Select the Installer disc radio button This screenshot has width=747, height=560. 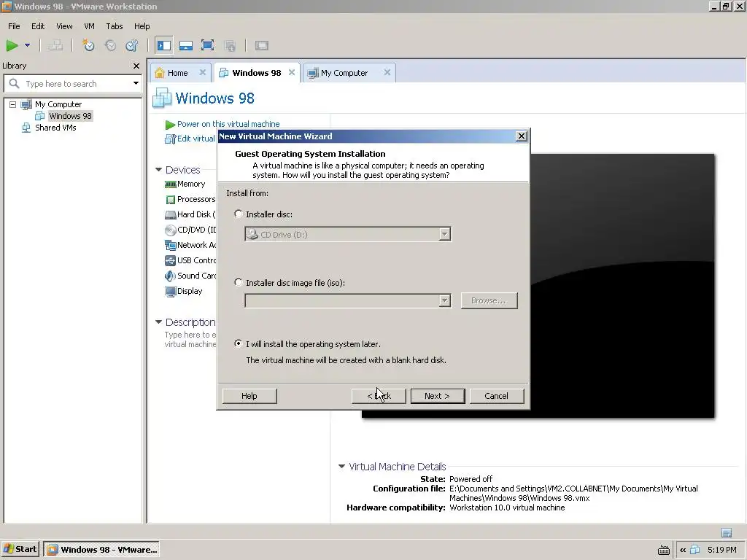(239, 214)
